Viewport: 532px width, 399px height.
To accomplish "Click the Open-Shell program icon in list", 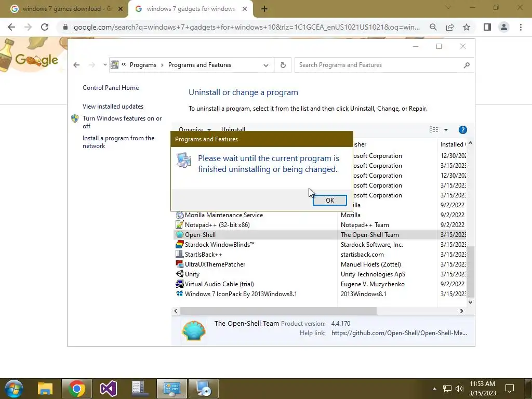I will [x=179, y=235].
